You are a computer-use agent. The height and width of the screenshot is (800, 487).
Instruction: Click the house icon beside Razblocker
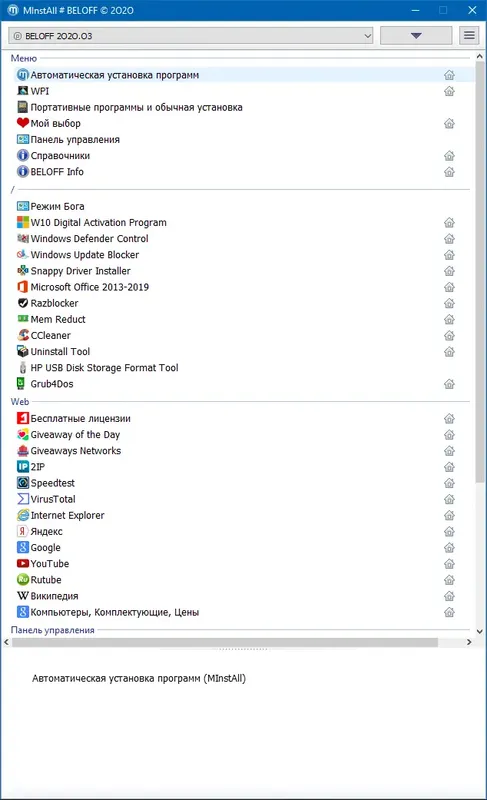(x=449, y=303)
